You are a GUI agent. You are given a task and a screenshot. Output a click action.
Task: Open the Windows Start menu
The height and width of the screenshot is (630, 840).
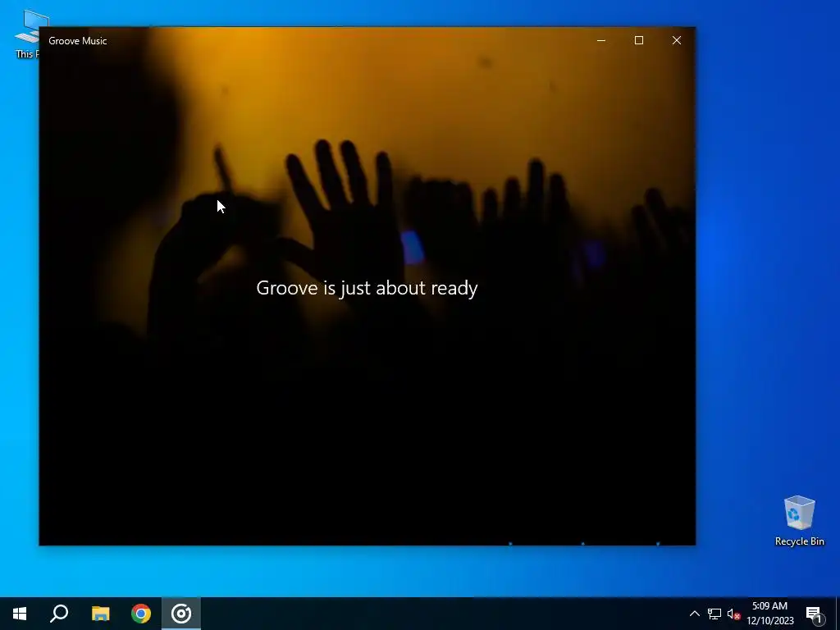click(20, 614)
